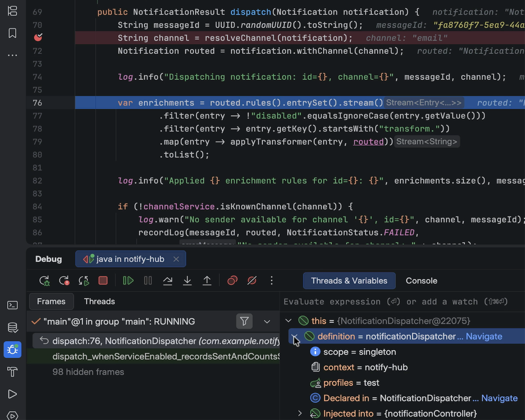Image resolution: width=525 pixels, height=420 pixels.
Task: Stop the debug session with the red square
Action: click(103, 281)
